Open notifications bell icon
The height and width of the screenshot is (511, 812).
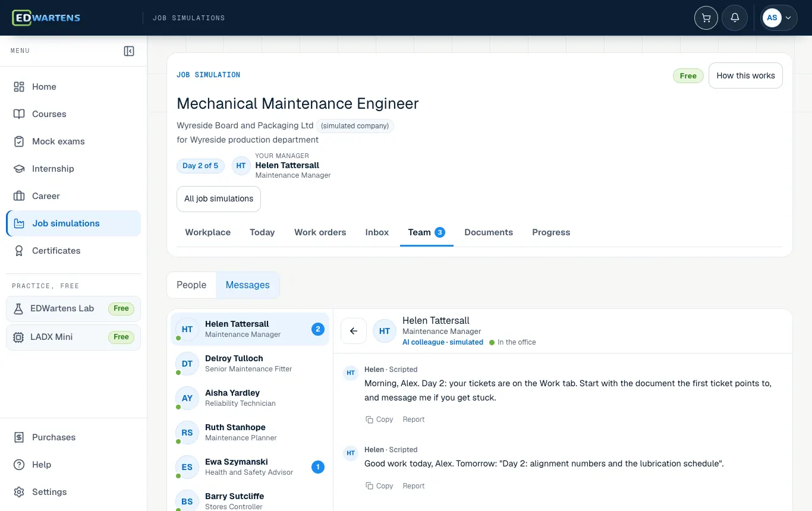coord(735,18)
